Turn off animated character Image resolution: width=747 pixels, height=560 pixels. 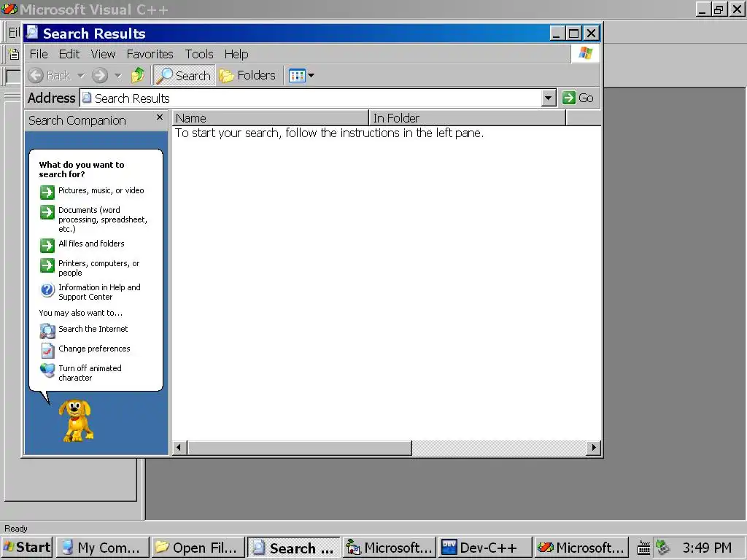(x=81, y=373)
